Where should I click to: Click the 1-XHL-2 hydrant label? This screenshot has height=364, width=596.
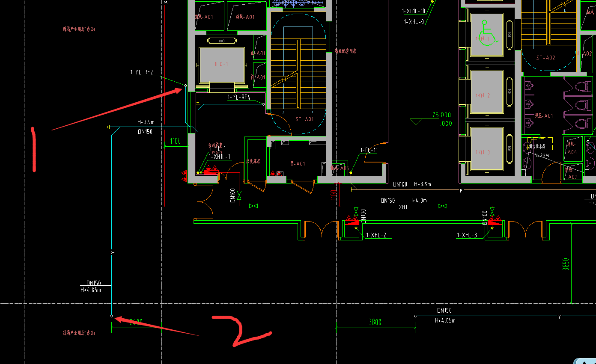[x=376, y=235]
